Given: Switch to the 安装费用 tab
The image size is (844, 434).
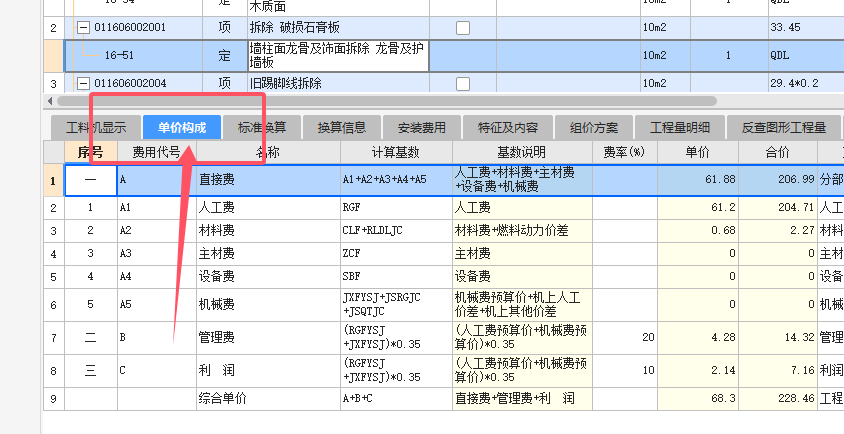Looking at the screenshot, I should tap(422, 128).
